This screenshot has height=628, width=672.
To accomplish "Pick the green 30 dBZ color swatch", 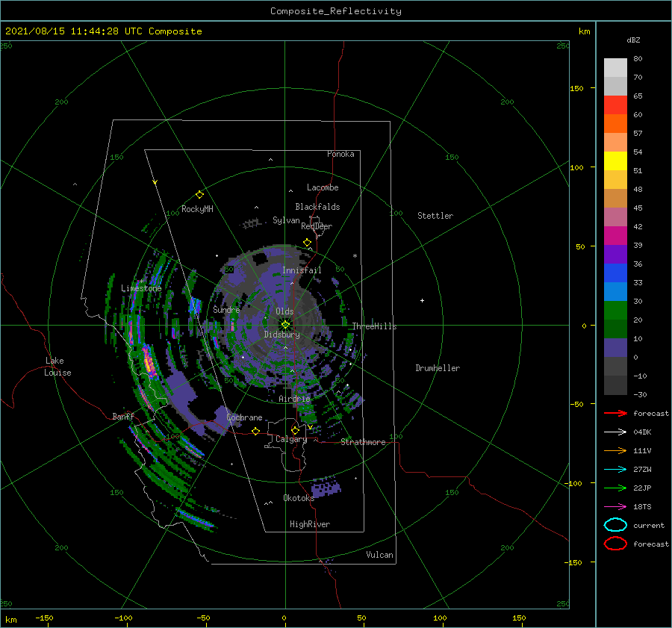I will coord(615,310).
